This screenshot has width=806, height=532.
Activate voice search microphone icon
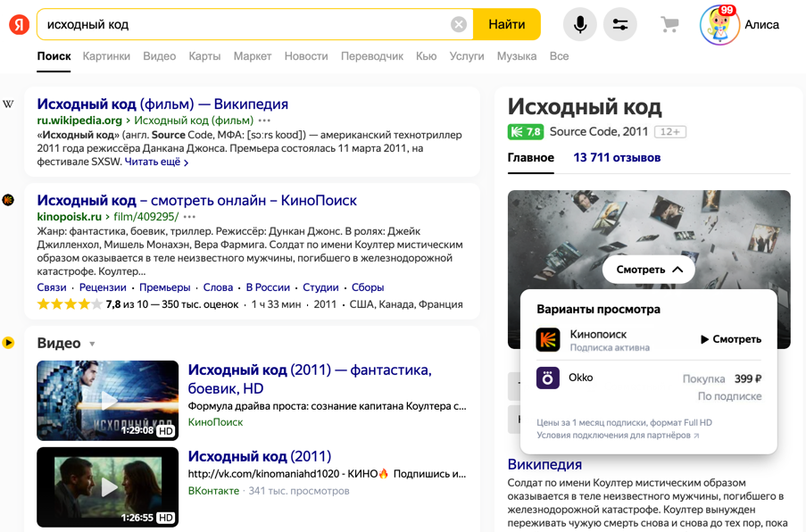click(x=579, y=25)
